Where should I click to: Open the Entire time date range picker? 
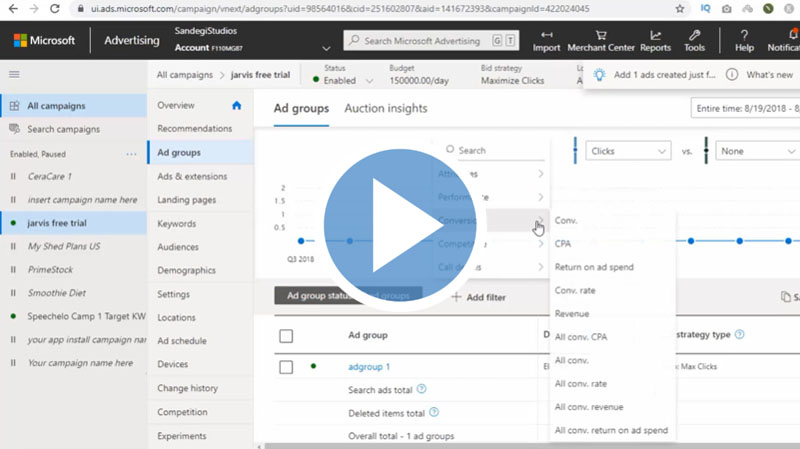[745, 108]
